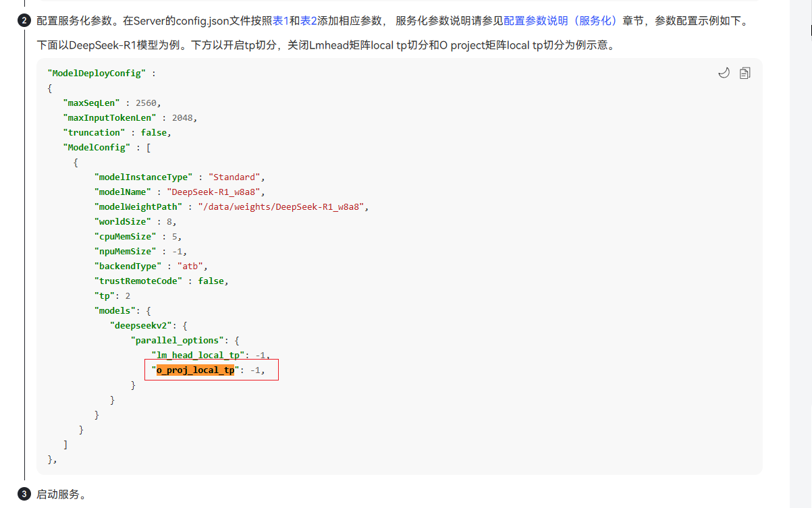812x508 pixels.
Task: Click the "truncation" : false line
Action: [x=117, y=132]
